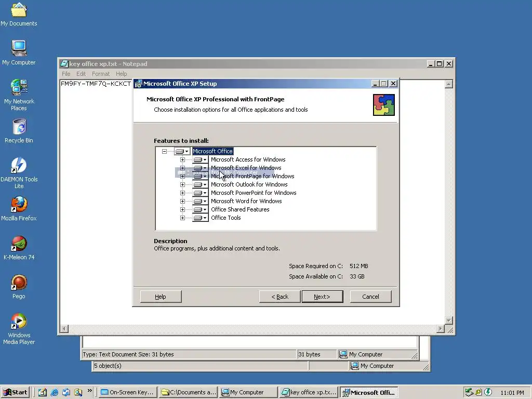Image resolution: width=532 pixels, height=399 pixels.
Task: Open install option dropdown for PowerPoint
Action: [x=200, y=193]
